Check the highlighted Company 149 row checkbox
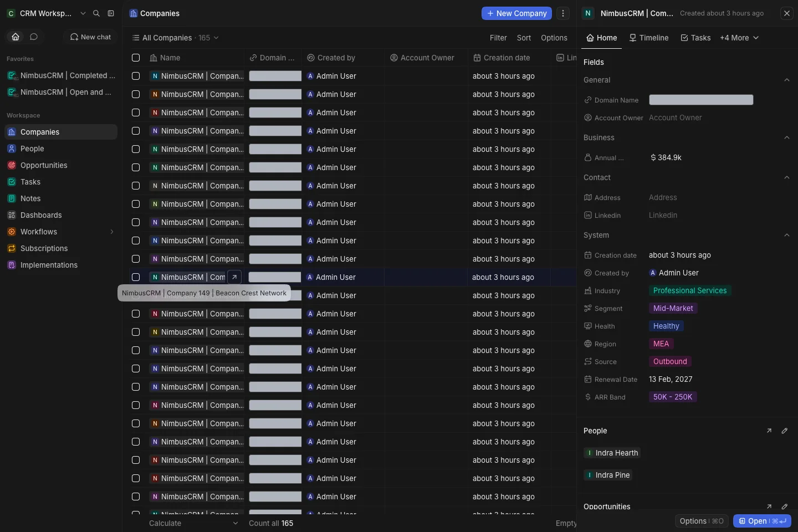Viewport: 798px width, 532px height. pos(136,277)
